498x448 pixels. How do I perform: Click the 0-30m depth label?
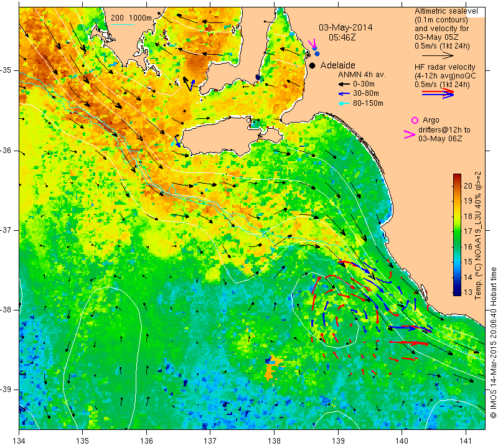click(x=364, y=84)
